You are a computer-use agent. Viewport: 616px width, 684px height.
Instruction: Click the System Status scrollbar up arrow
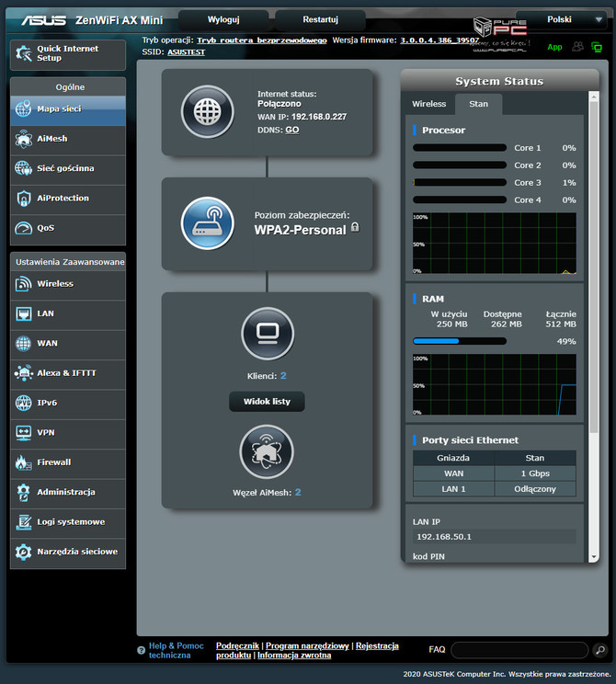click(x=593, y=97)
